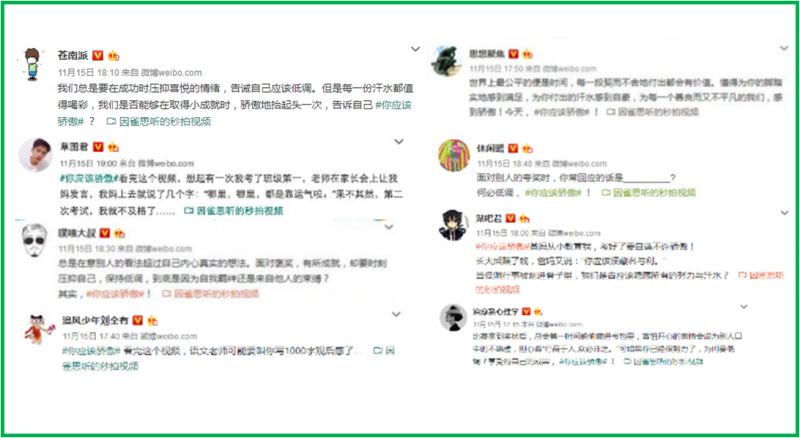
Task: Click the username 思想聚焦
Action: (x=486, y=54)
